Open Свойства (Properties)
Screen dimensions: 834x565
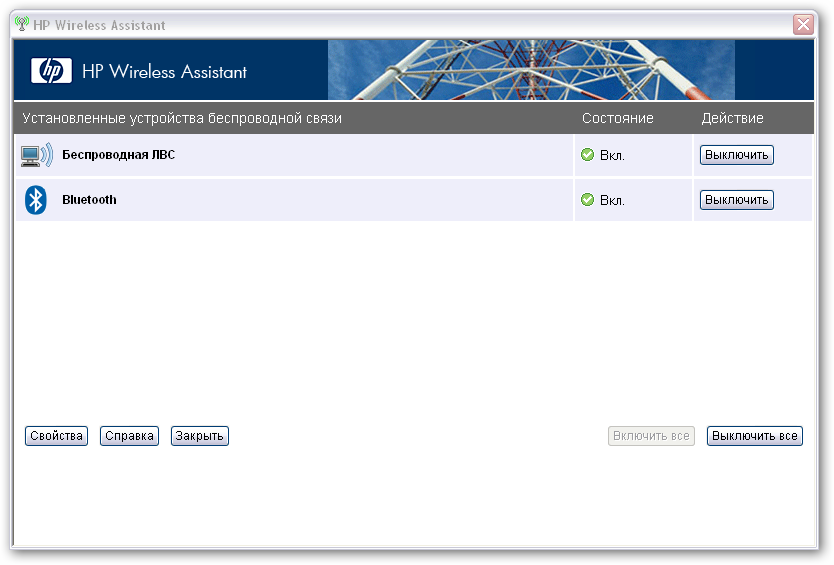(56, 436)
